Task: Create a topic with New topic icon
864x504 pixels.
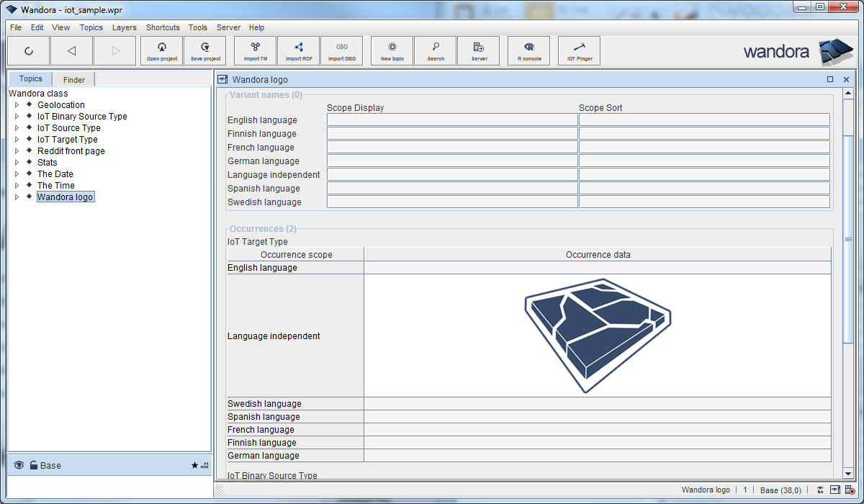Action: (x=392, y=50)
